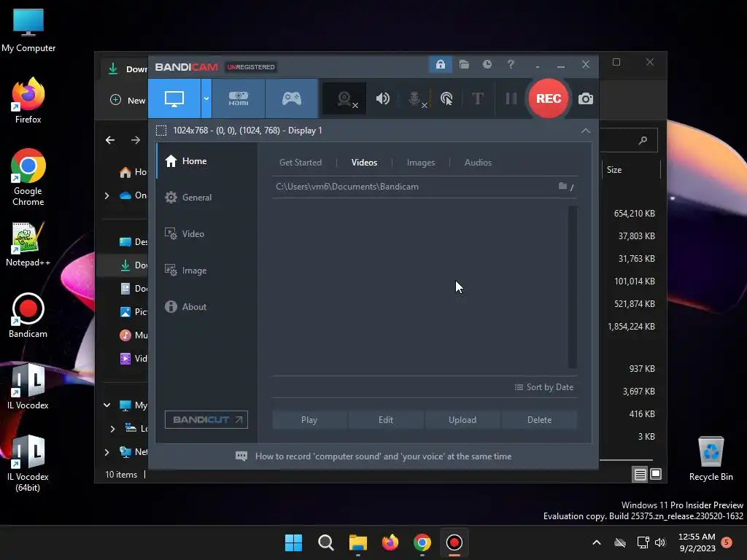Open volume control in system tray
This screenshot has height=560, width=747.
click(x=659, y=542)
